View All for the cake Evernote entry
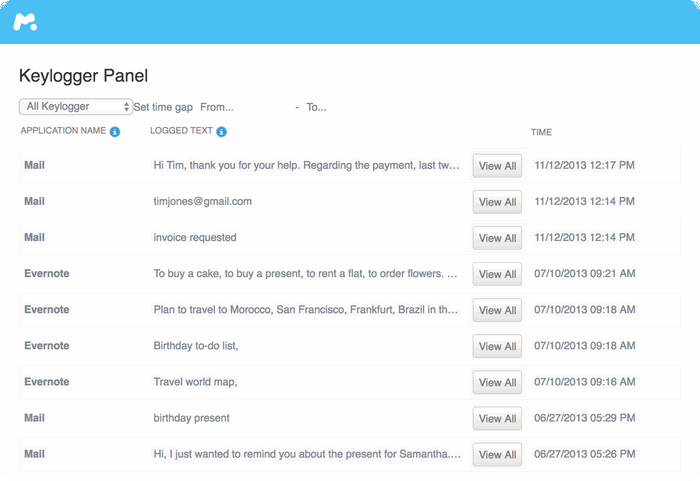Image resolution: width=700 pixels, height=481 pixels. point(497,274)
